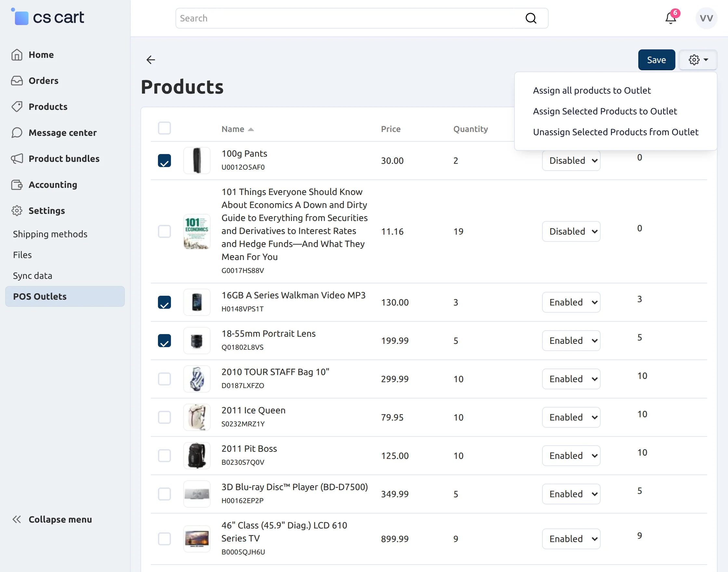
Task: Check the 2010 TOUR STAFF Bag checkbox
Action: click(x=164, y=379)
